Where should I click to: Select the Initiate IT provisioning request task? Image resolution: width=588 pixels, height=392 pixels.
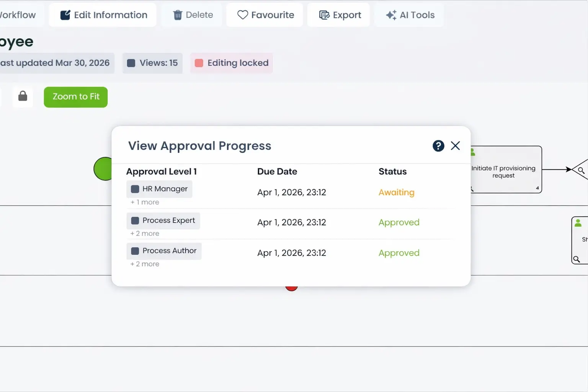[x=505, y=171]
